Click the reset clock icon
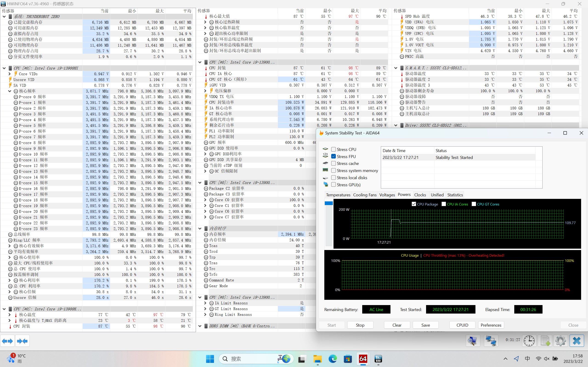Screen dimensions: 588x367 529,341
